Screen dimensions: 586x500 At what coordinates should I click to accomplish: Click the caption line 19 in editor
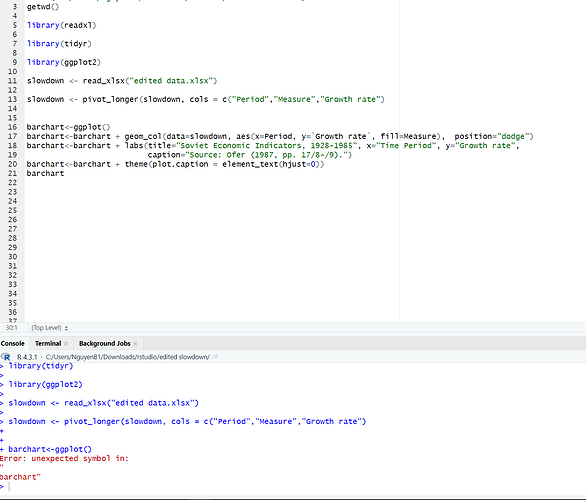coord(250,155)
